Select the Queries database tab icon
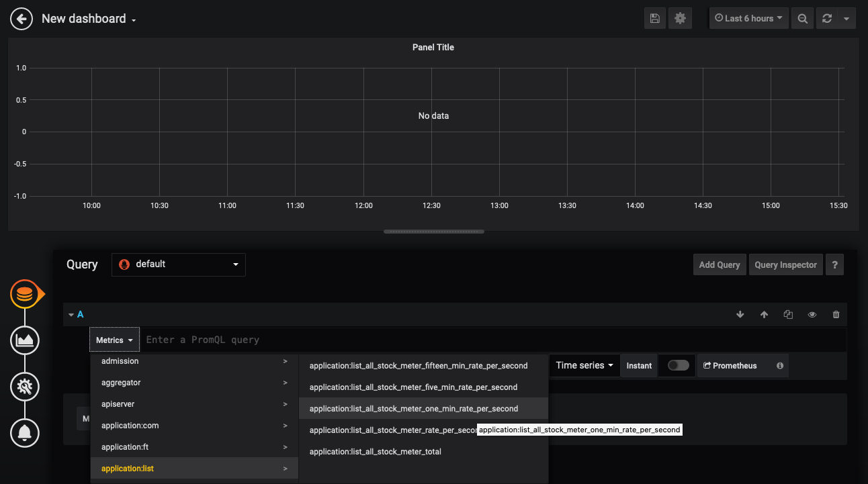The width and height of the screenshot is (868, 484). tap(25, 294)
